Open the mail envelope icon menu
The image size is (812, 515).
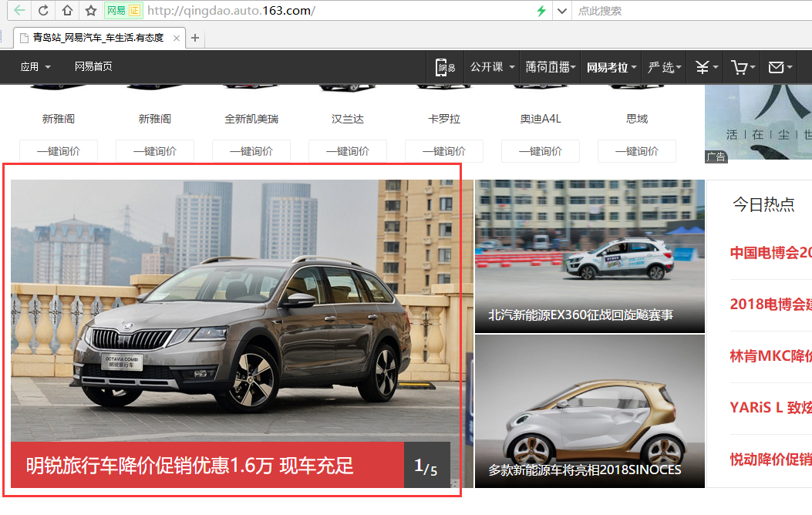pos(780,67)
